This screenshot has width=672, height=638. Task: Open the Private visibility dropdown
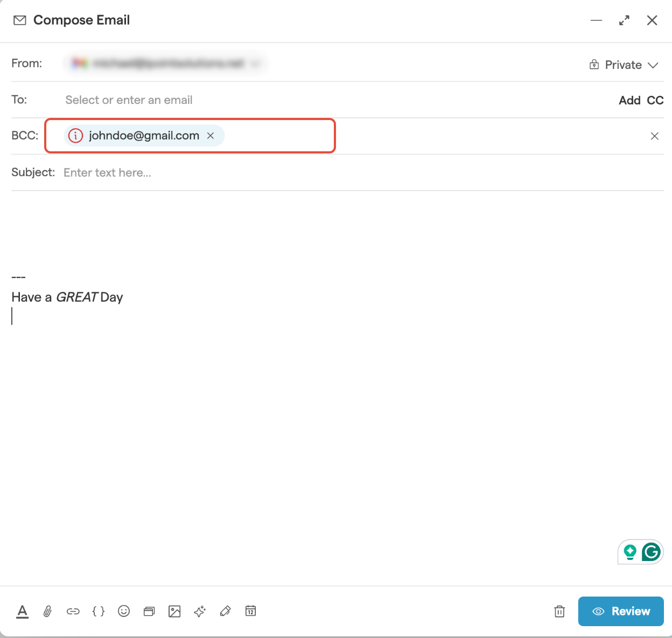624,65
